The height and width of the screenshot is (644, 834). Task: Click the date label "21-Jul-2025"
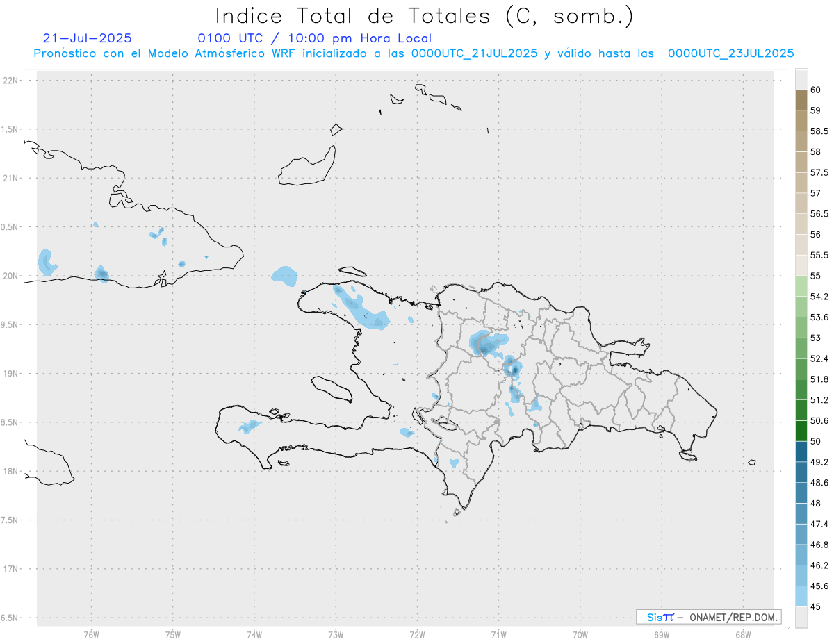pos(88,38)
